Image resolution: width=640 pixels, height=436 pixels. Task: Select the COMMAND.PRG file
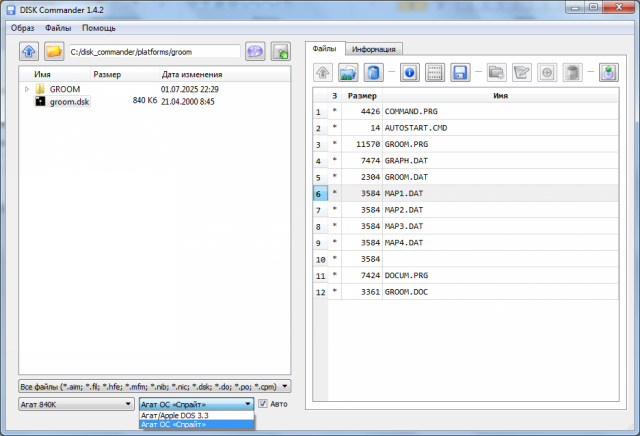click(411, 111)
